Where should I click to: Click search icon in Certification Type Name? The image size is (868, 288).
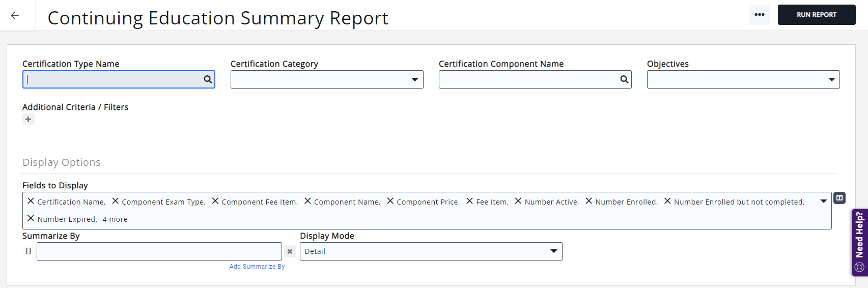[x=208, y=79]
